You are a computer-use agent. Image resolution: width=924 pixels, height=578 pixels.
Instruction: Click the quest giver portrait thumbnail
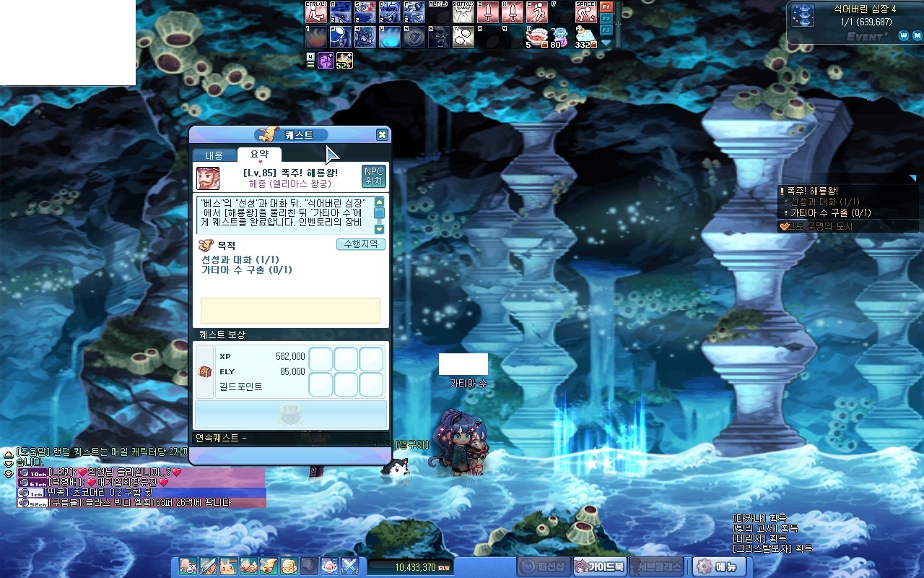(208, 178)
